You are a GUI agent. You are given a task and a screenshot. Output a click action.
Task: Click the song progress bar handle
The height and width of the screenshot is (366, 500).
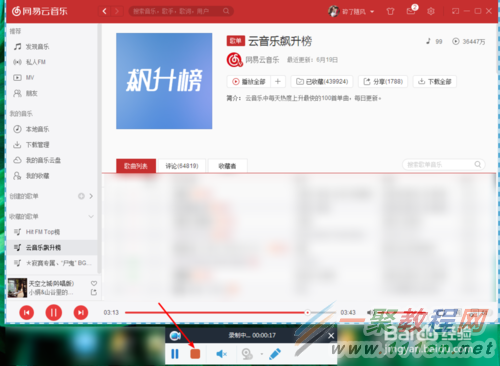point(307,313)
